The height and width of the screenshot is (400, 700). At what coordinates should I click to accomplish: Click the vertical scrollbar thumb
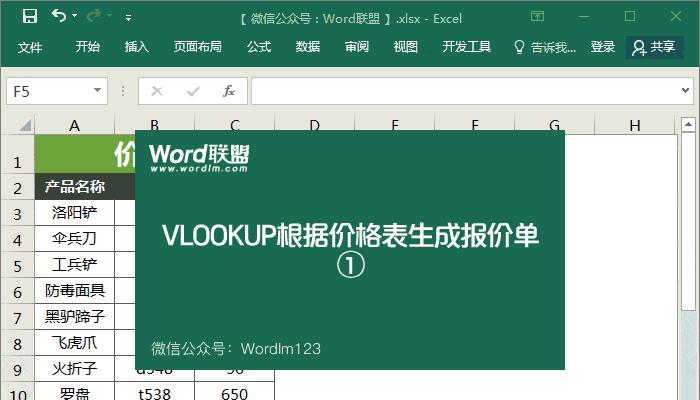[x=688, y=221]
